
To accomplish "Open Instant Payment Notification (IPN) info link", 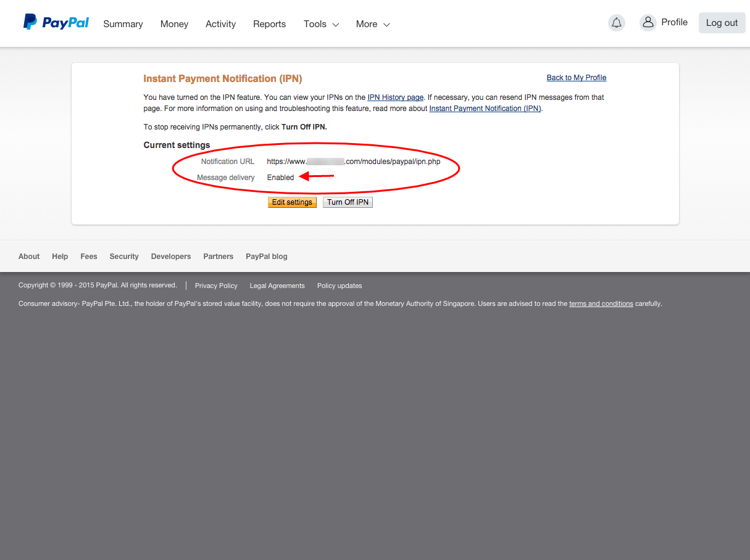I will point(485,109).
